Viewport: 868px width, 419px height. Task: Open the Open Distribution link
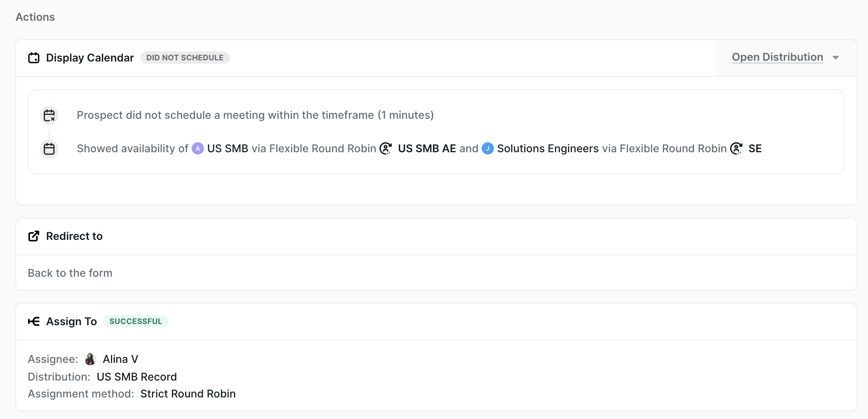777,57
